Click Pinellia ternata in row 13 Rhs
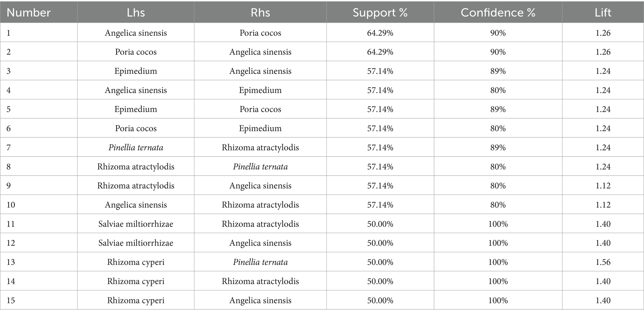 (260, 262)
